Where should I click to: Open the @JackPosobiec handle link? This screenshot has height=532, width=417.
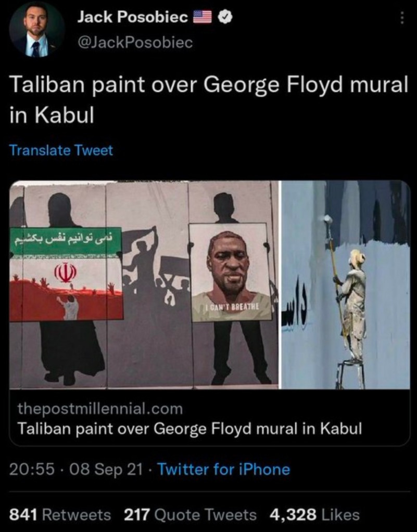(x=135, y=43)
